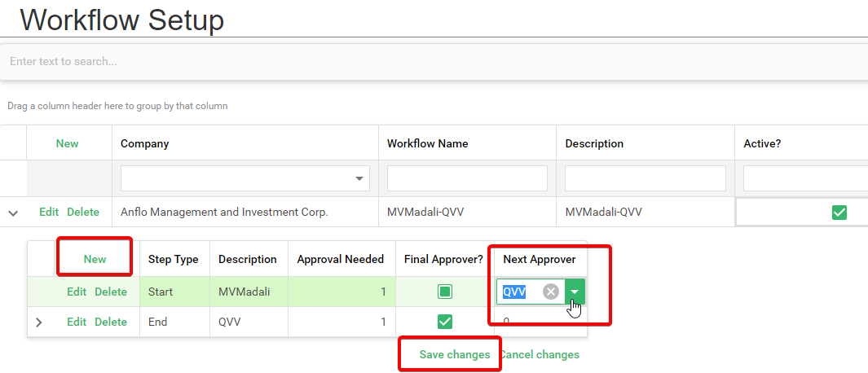Sort by Workflow Name column header
This screenshot has width=868, height=373.
tap(427, 143)
